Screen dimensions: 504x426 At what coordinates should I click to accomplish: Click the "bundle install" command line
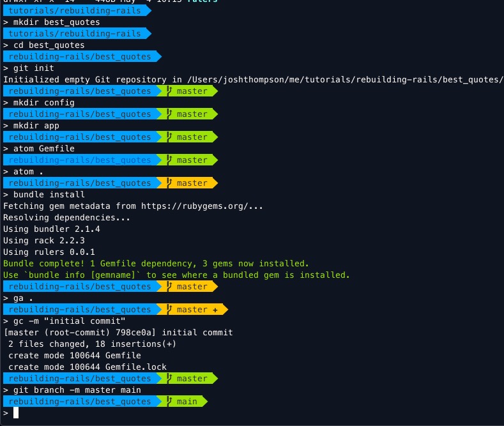[43, 194]
